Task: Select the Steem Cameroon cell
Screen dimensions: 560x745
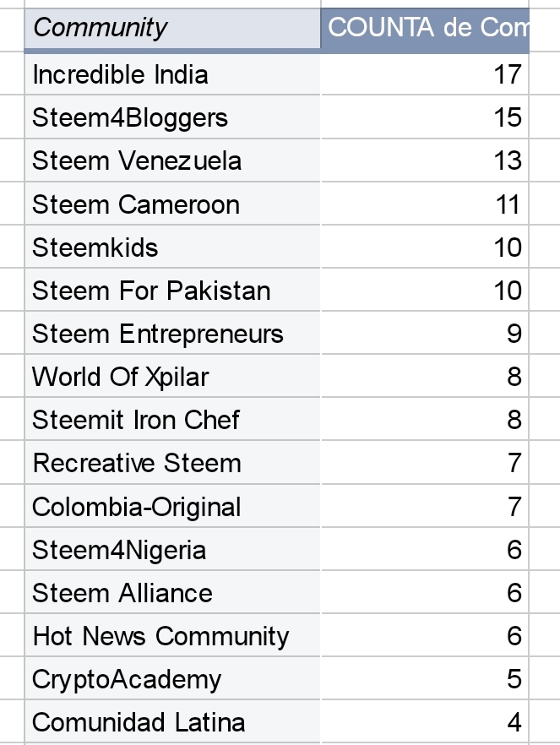Action: coord(172,204)
